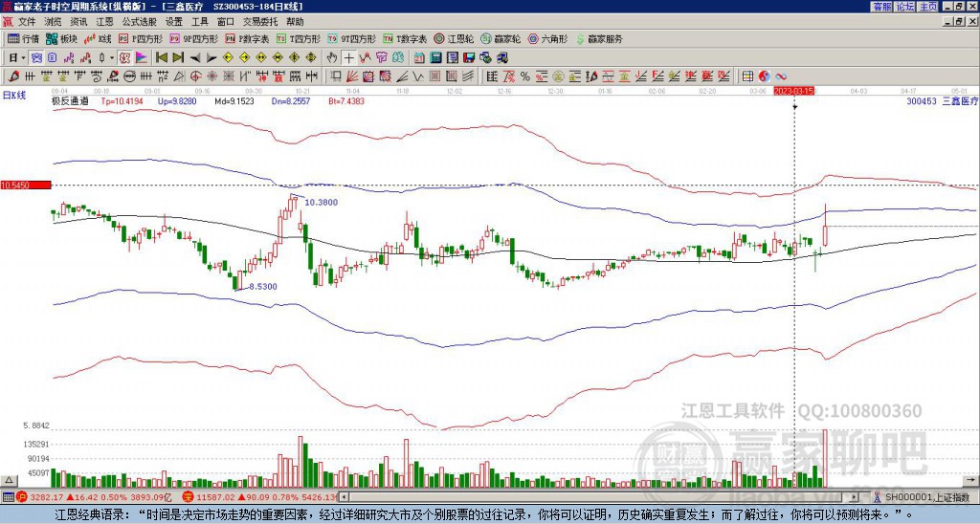Open the 9P四方形 tool
Image resolution: width=980 pixels, height=524 pixels.
click(x=194, y=38)
